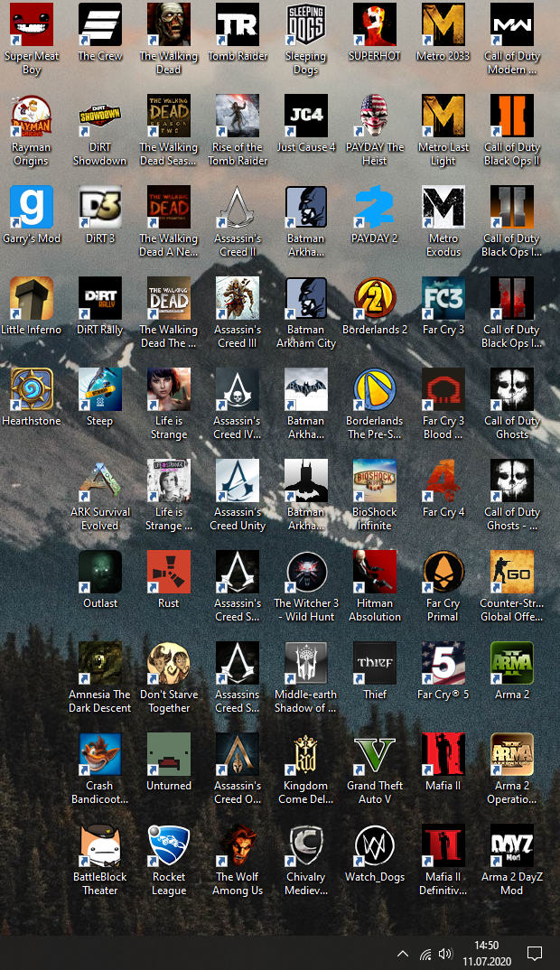Screen dimensions: 560x970
Task: Click the taskbar clock and date
Action: (486, 954)
